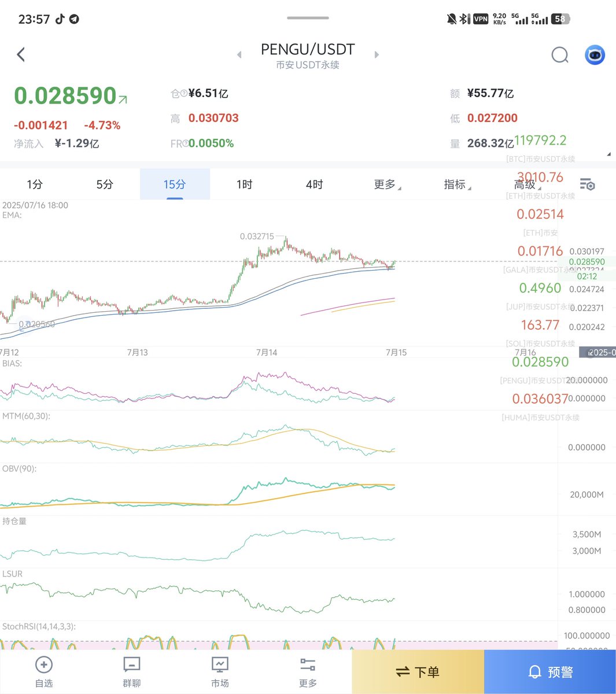Tap the 净流入 net inflow value ¥-1.29亿
The image size is (616, 694).
coord(77,143)
